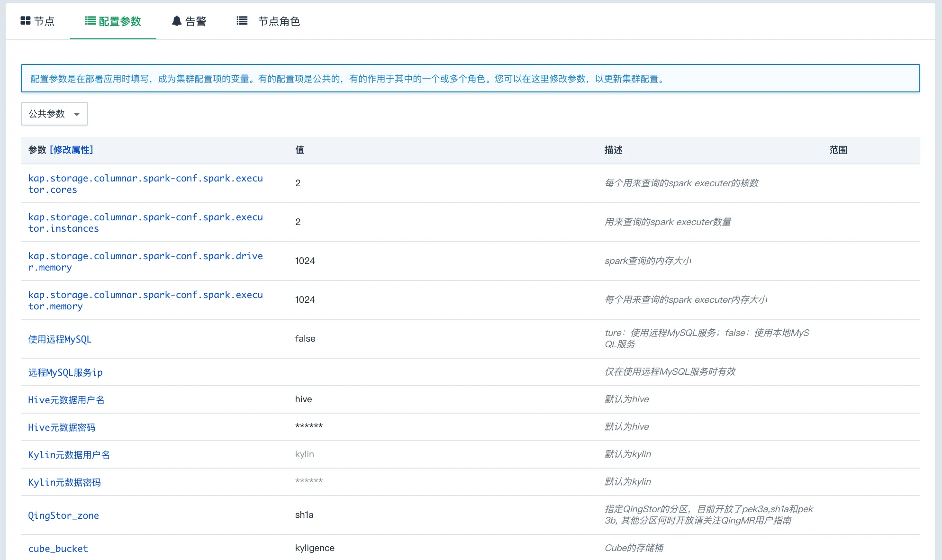Click the 默认为hive description in Hive元数据用户名 row
The height and width of the screenshot is (560, 942).
(627, 399)
